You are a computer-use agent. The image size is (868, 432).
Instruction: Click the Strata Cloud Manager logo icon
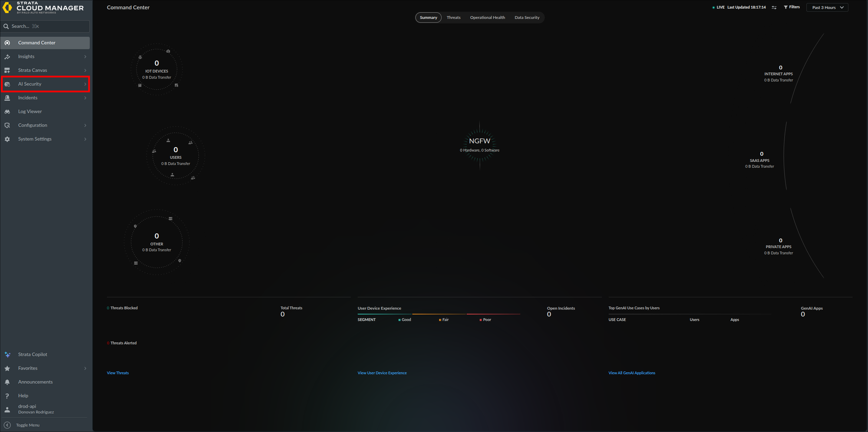(x=7, y=7)
